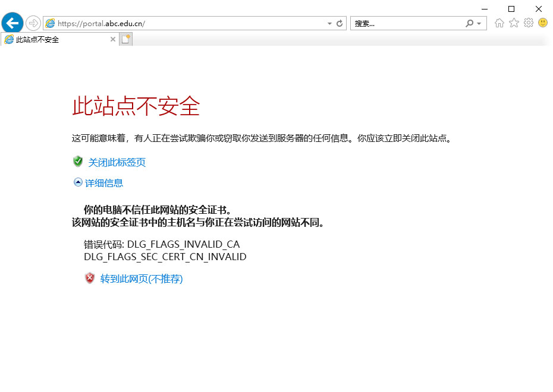Close the 此站点不安全 tab

tap(113, 39)
